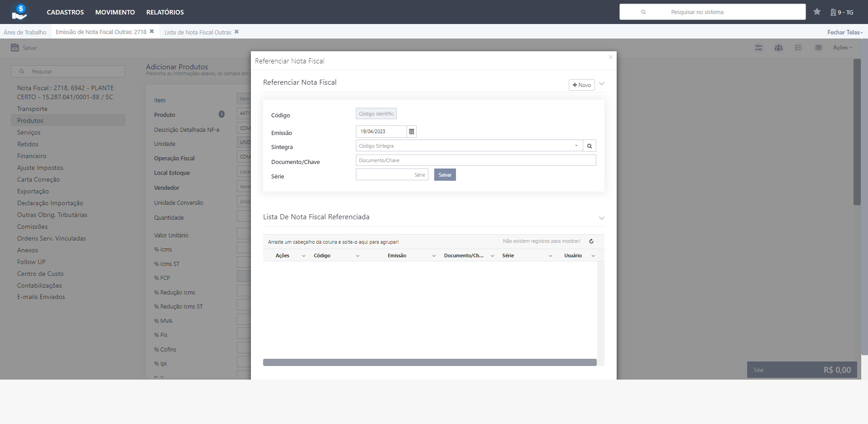The image size is (868, 424).
Task: Refresh the referenced nota fiscal list
Action: click(x=591, y=241)
